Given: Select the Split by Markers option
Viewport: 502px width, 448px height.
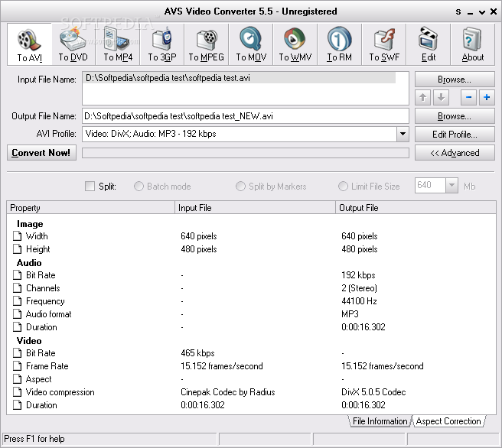Looking at the screenshot, I should [240, 186].
